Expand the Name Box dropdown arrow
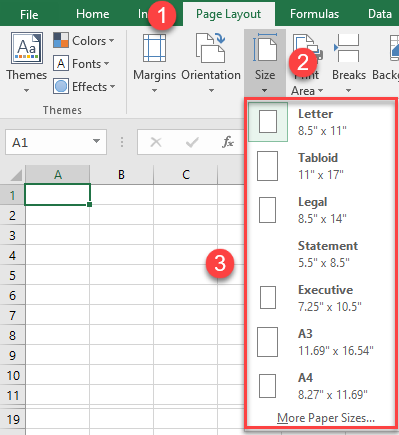Image resolution: width=399 pixels, height=435 pixels. coord(96,141)
